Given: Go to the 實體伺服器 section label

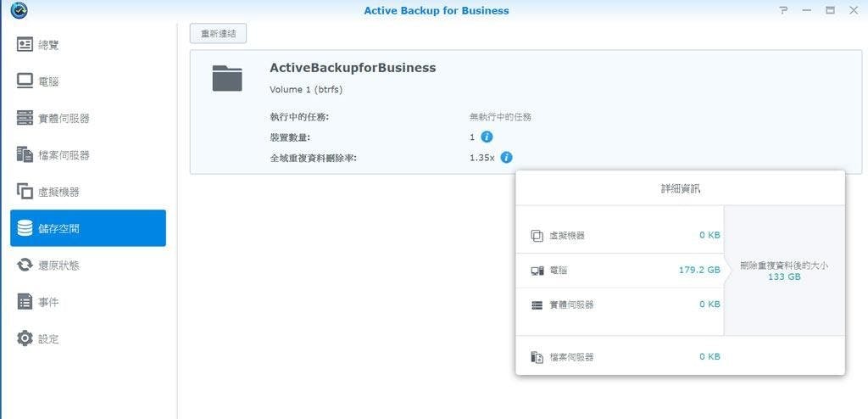Looking at the screenshot, I should tap(64, 119).
